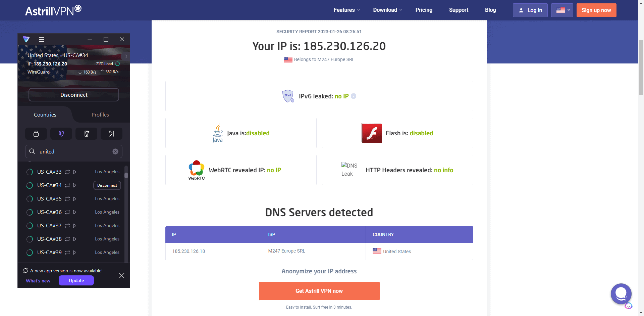Select the speed test filter icon
The image size is (644, 316).
click(87, 134)
